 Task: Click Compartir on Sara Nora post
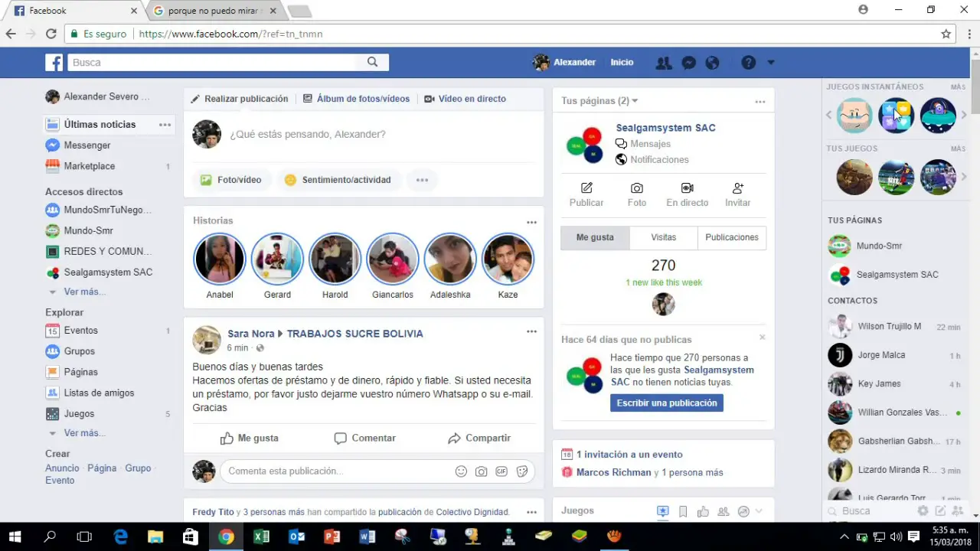pyautogui.click(x=479, y=439)
